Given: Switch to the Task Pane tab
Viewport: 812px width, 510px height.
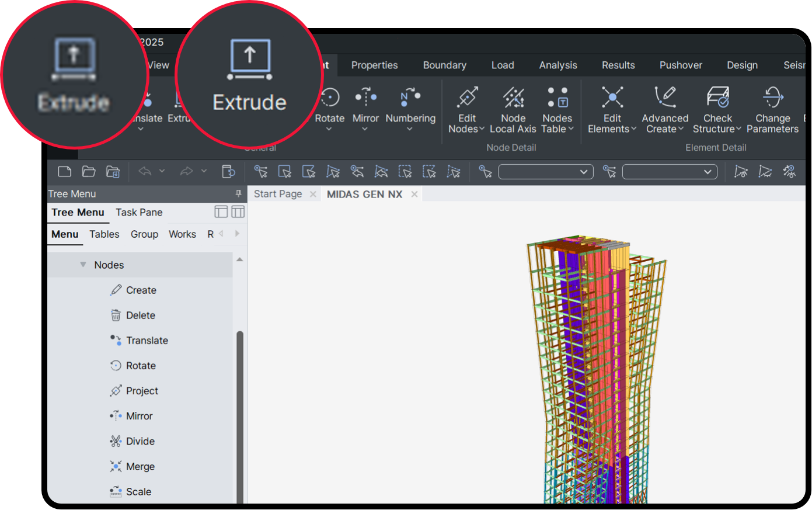Looking at the screenshot, I should point(139,212).
